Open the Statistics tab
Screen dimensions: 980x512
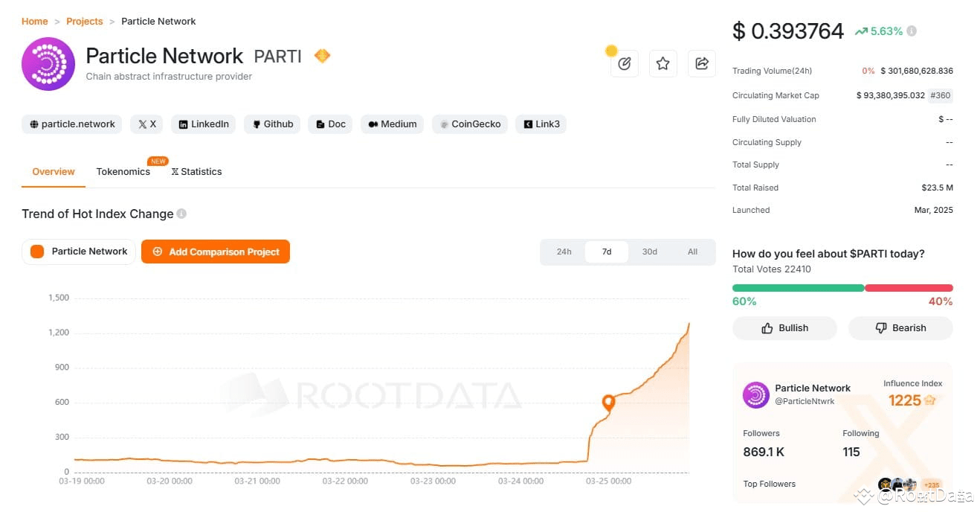tap(196, 171)
